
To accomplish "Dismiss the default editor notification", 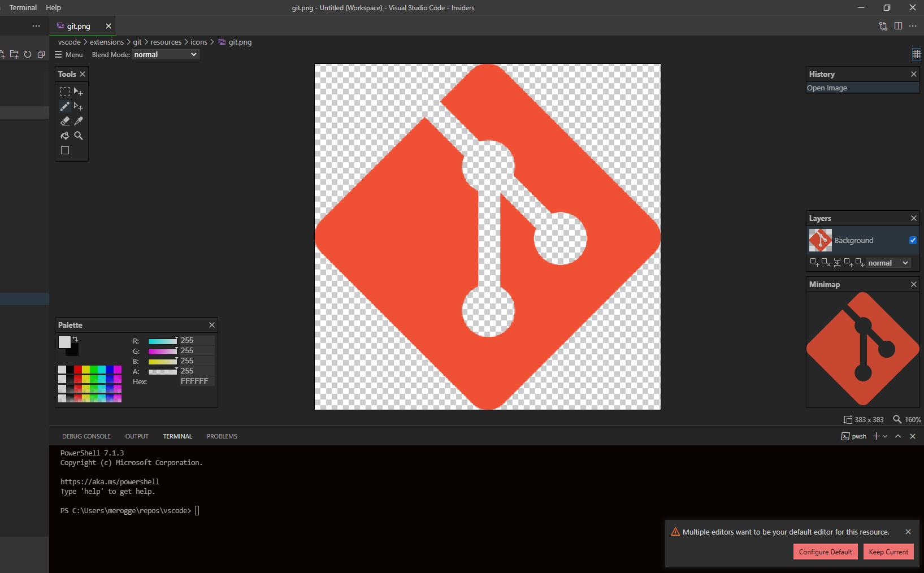I will (908, 532).
